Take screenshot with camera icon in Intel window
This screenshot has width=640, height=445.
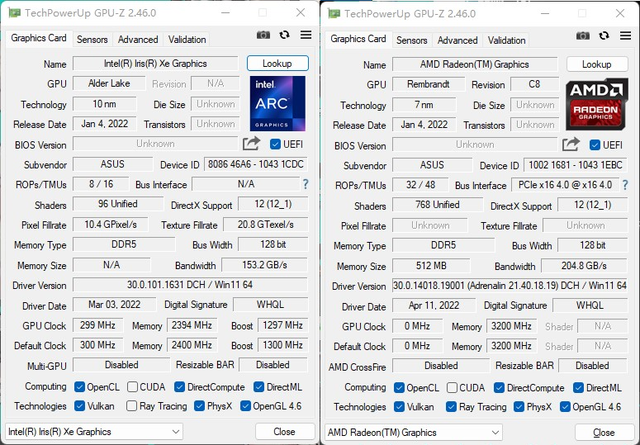(x=263, y=35)
